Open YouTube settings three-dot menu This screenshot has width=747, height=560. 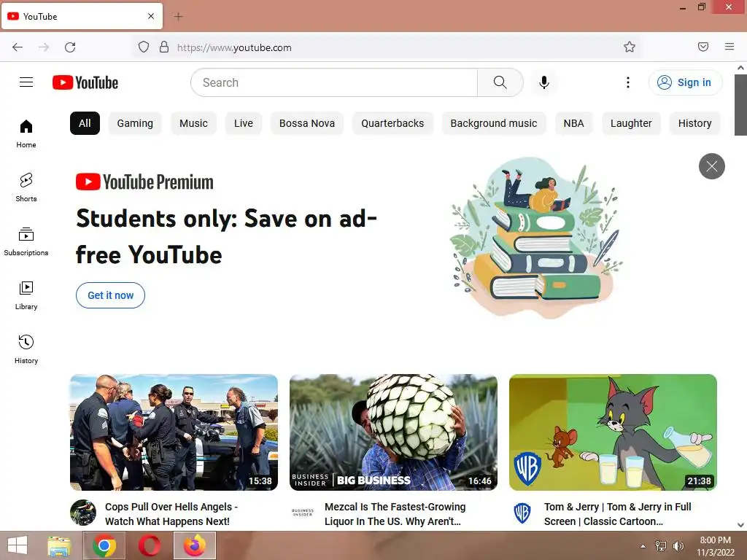click(628, 82)
